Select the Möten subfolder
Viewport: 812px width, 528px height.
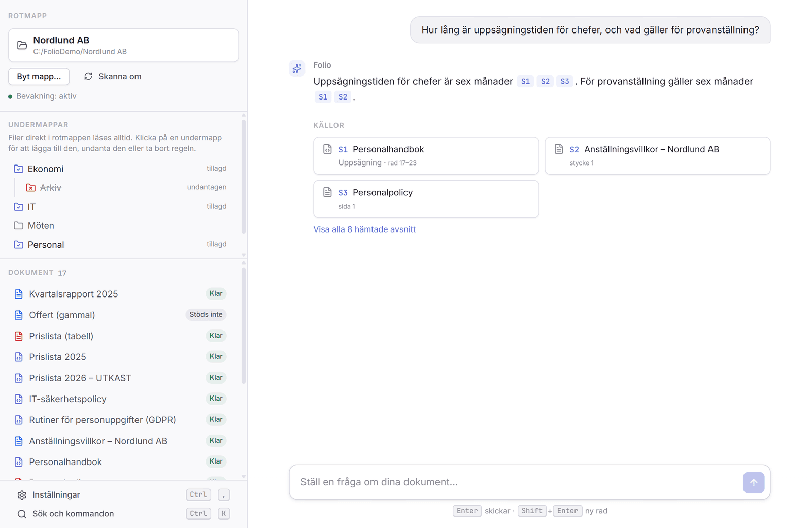(120, 225)
